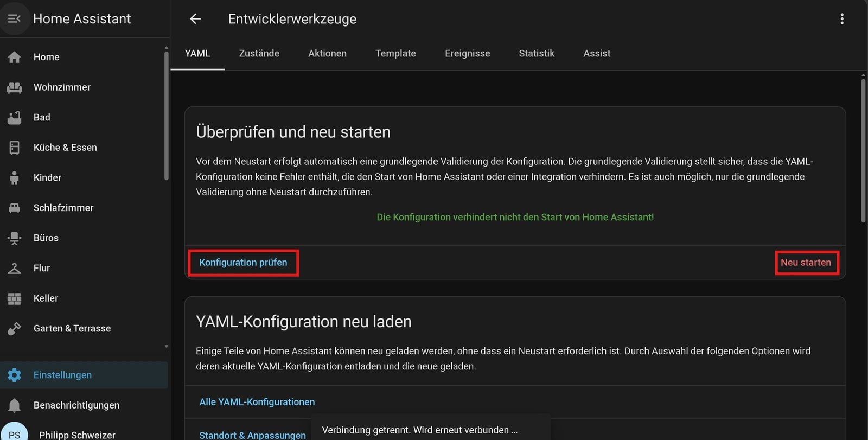The image size is (868, 440).
Task: Open the Flur dashboard
Action: coord(84,268)
